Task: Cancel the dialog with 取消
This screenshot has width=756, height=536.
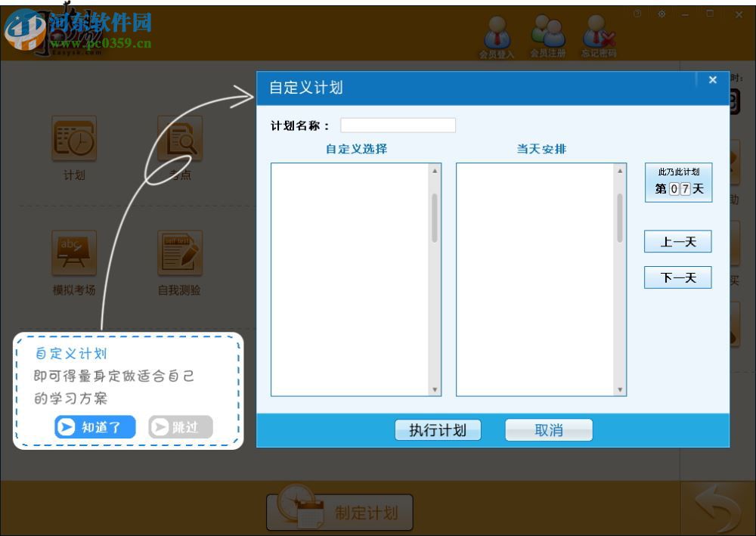Action: coord(549,429)
